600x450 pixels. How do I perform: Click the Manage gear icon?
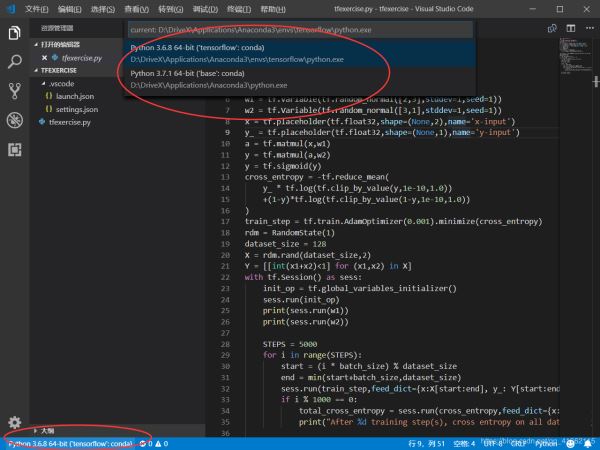(14, 423)
